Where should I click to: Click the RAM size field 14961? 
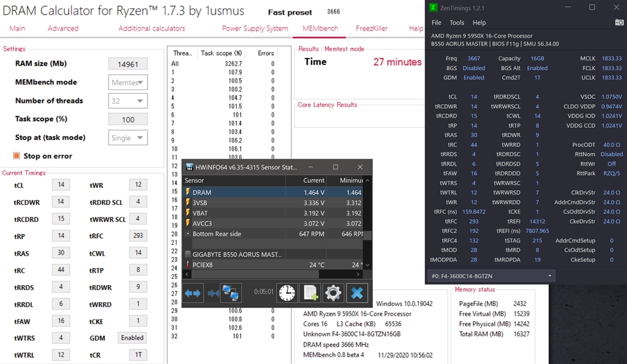point(128,64)
